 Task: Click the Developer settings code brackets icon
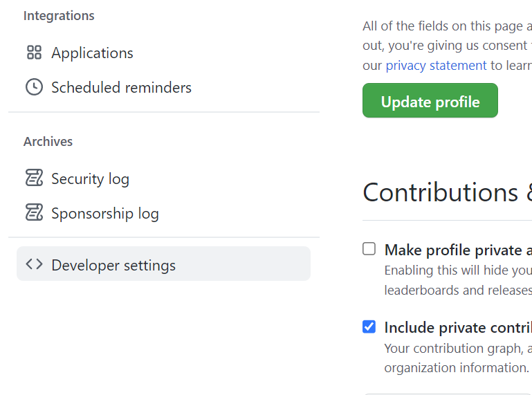(x=34, y=264)
